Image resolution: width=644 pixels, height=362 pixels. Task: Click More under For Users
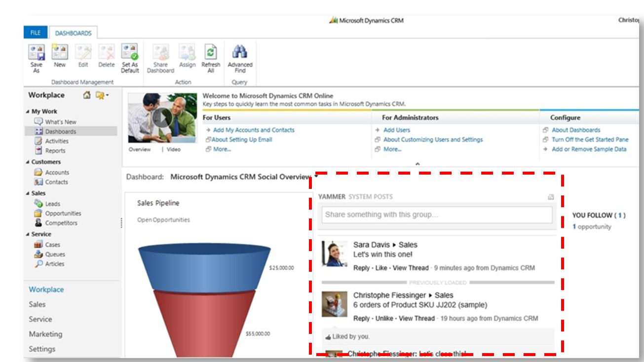pyautogui.click(x=222, y=149)
